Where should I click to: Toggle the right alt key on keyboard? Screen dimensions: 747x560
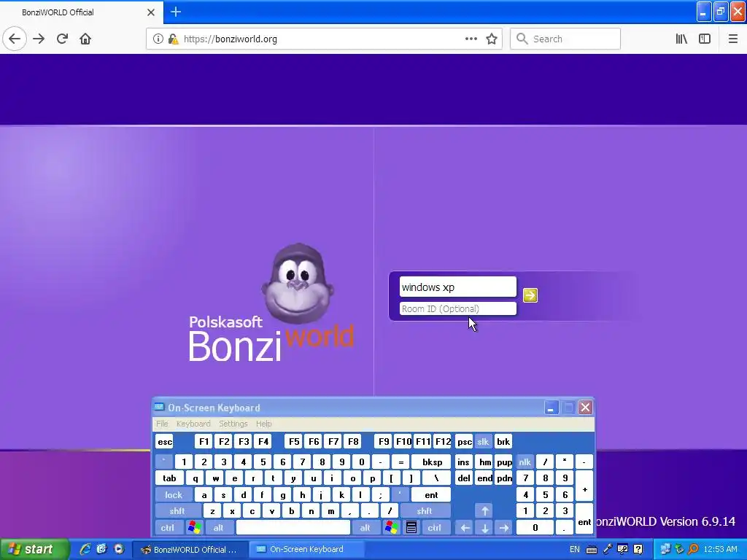tap(365, 528)
